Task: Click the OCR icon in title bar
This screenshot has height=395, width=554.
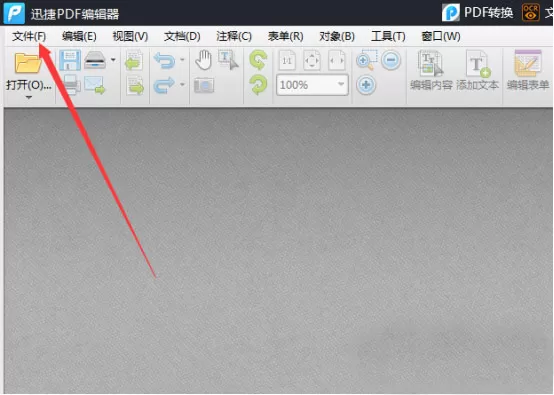Action: (531, 12)
